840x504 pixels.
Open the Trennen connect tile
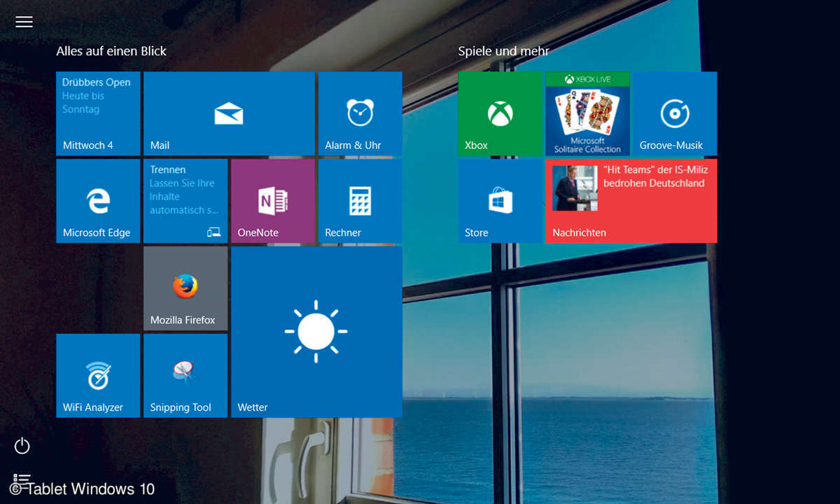(185, 201)
